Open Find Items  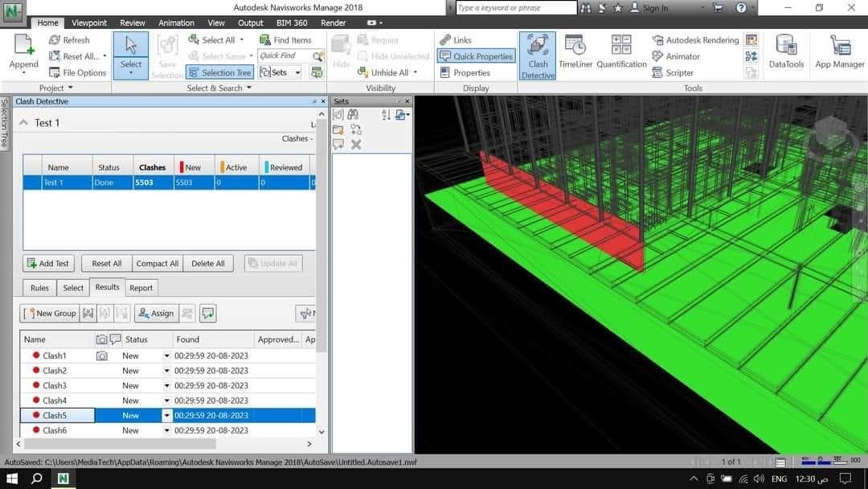pyautogui.click(x=285, y=40)
